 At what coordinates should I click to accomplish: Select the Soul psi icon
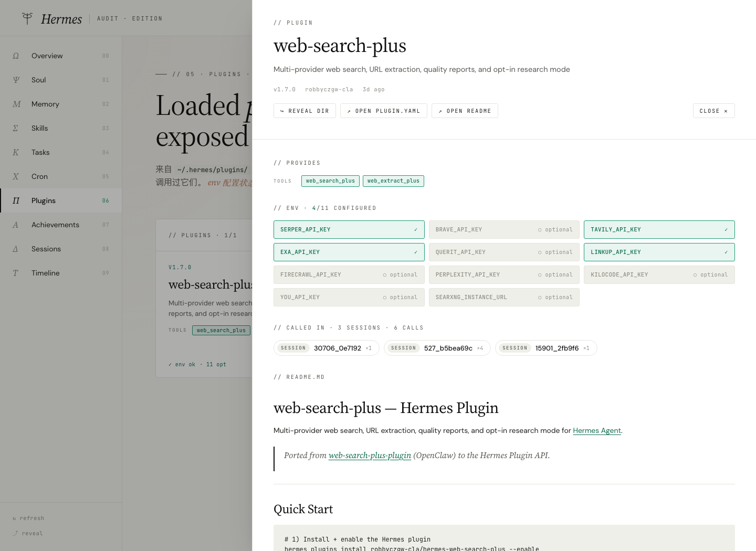[x=16, y=80]
